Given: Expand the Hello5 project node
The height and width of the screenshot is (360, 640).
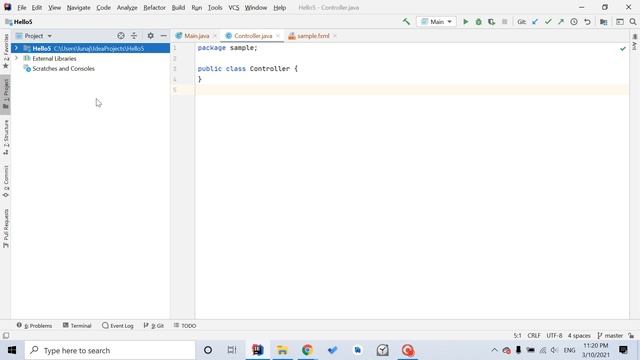Looking at the screenshot, I should pos(16,48).
